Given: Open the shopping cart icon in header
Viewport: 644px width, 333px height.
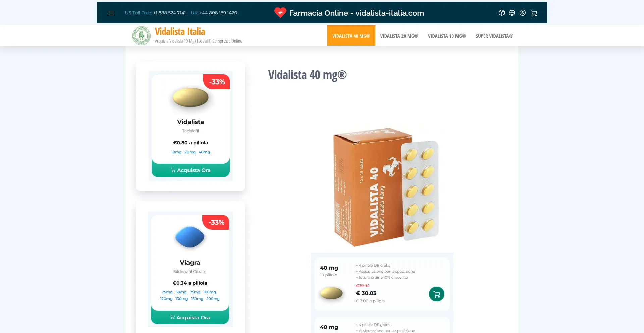Looking at the screenshot, I should [x=534, y=13].
